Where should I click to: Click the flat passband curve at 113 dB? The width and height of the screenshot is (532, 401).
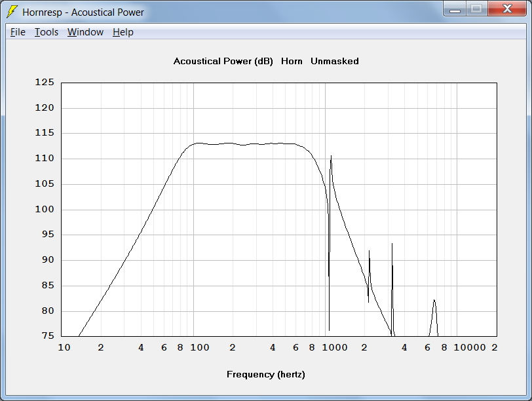click(244, 144)
